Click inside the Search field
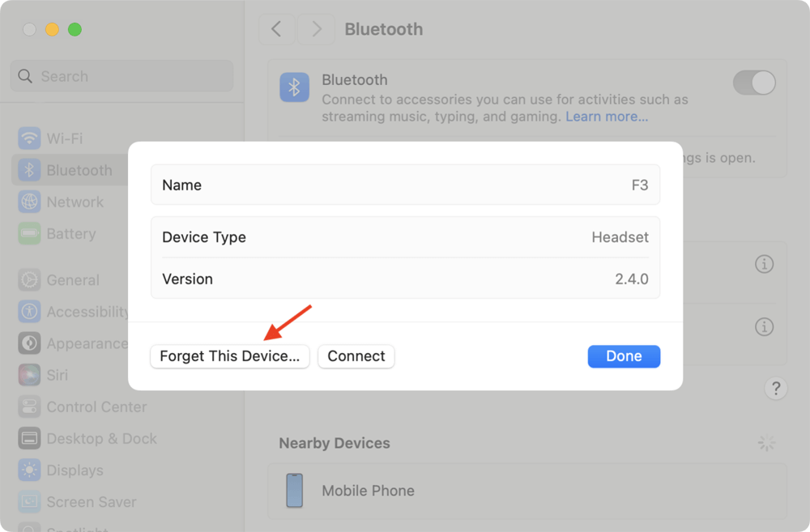810x532 pixels. tap(121, 75)
